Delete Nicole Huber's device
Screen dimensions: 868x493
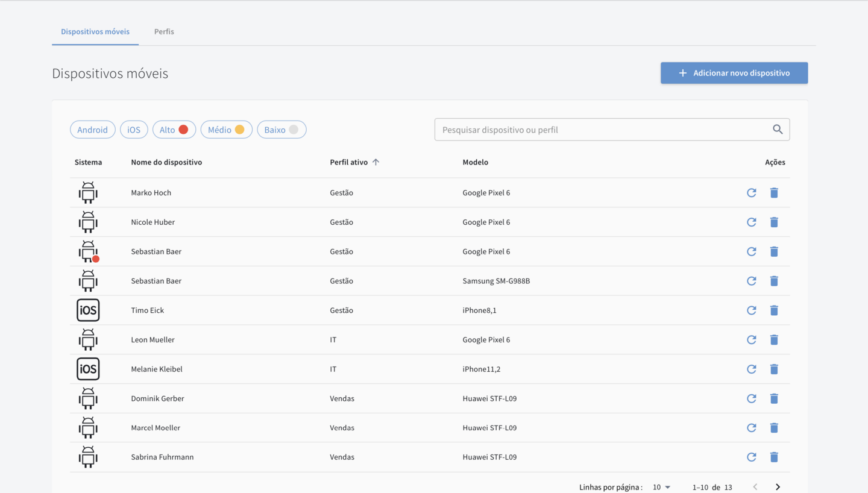(774, 222)
